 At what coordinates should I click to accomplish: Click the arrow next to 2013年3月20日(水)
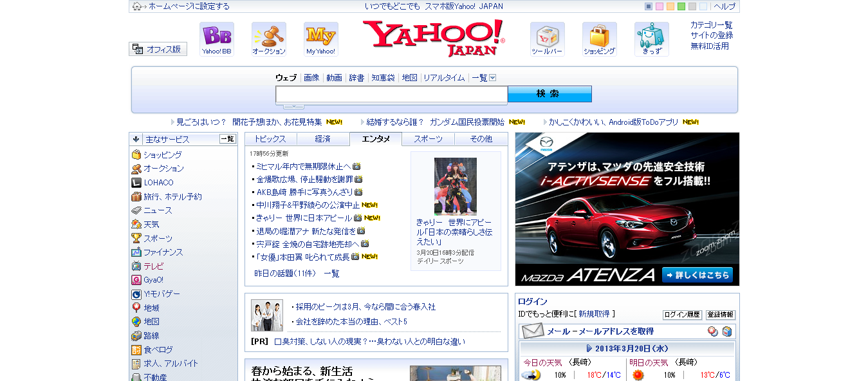589,348
